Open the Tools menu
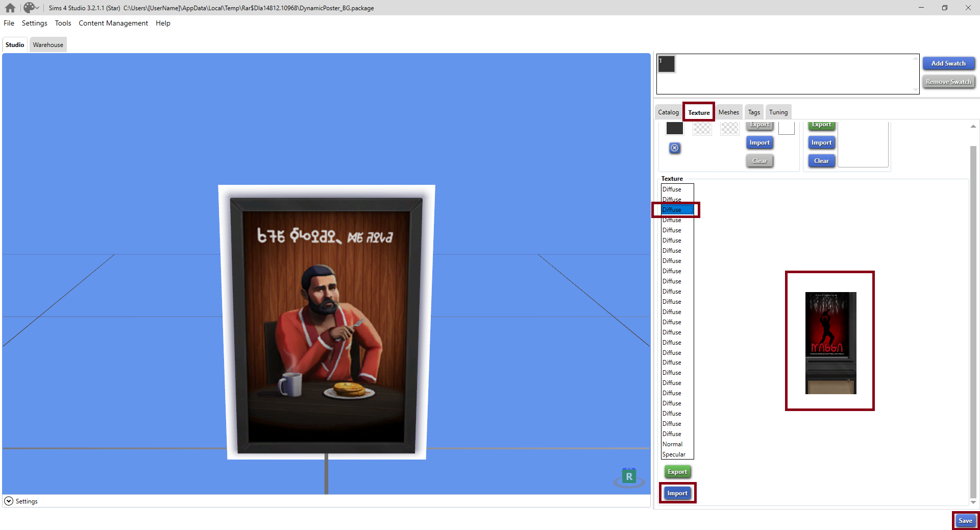The image size is (980, 530). 63,23
